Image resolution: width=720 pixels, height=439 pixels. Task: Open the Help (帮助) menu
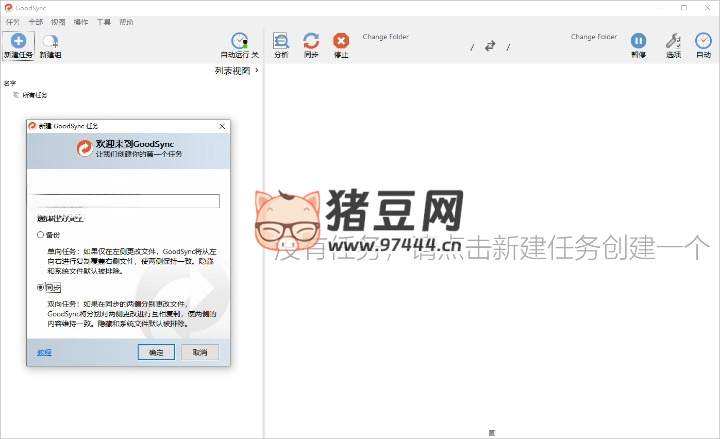[126, 22]
